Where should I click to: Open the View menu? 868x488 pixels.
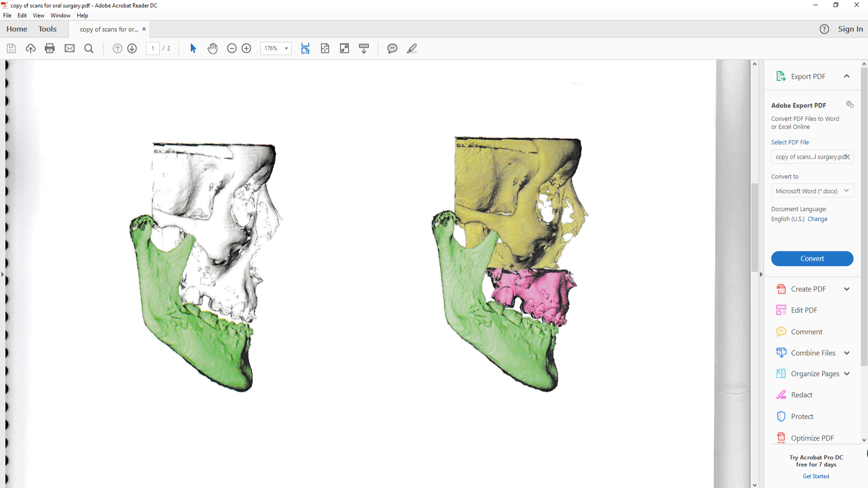(x=38, y=15)
